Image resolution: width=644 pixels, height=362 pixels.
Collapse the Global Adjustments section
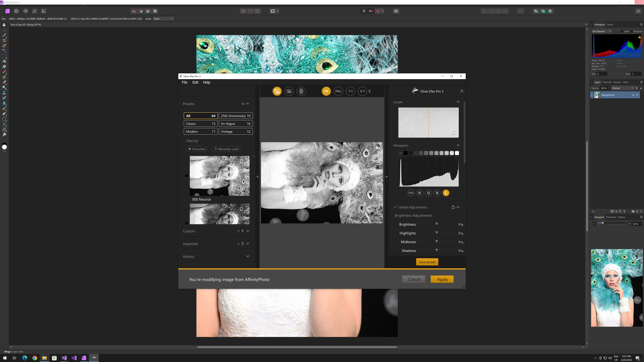point(458,207)
